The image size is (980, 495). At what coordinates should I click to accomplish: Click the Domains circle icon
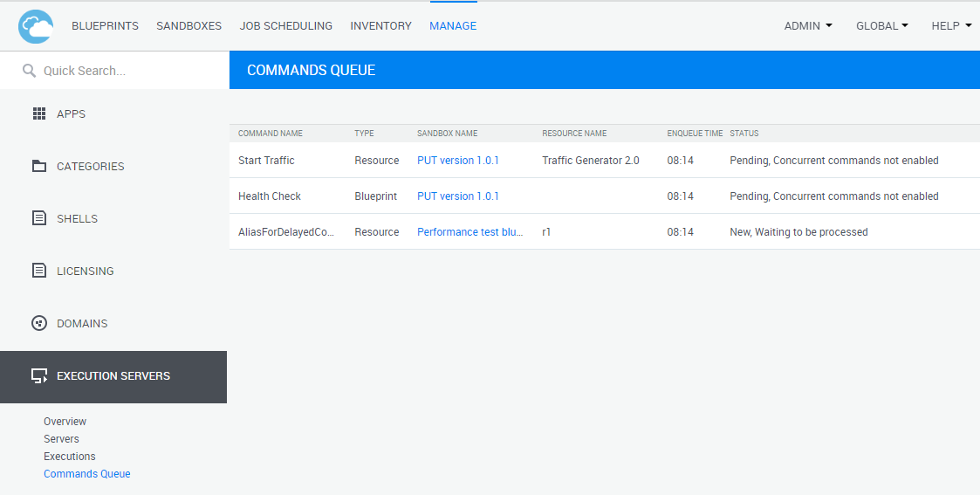38,323
